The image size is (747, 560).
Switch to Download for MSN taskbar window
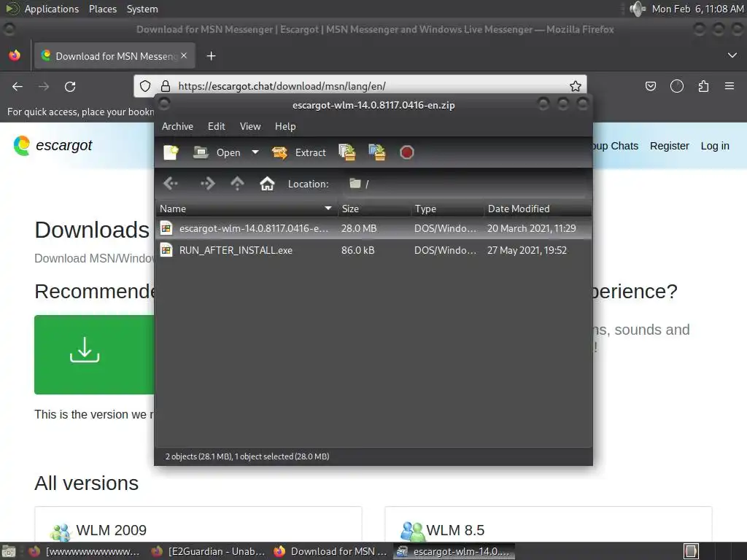point(331,551)
